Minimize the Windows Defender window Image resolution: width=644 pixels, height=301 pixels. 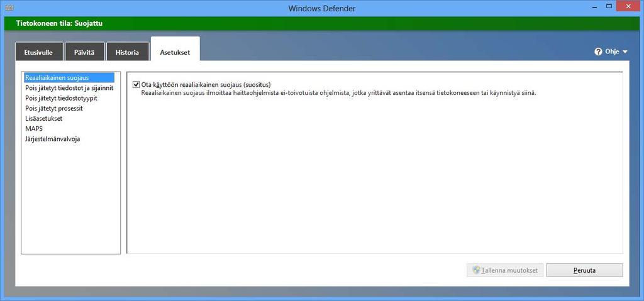[x=595, y=6]
